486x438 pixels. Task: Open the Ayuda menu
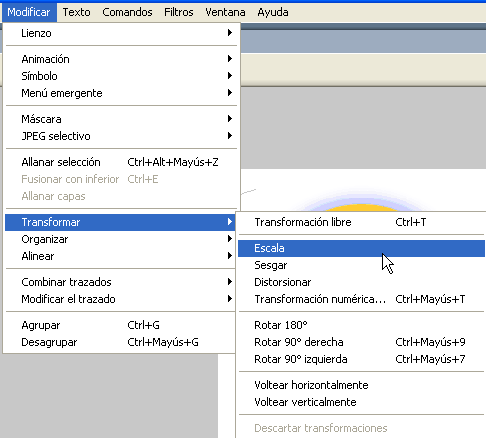(273, 12)
